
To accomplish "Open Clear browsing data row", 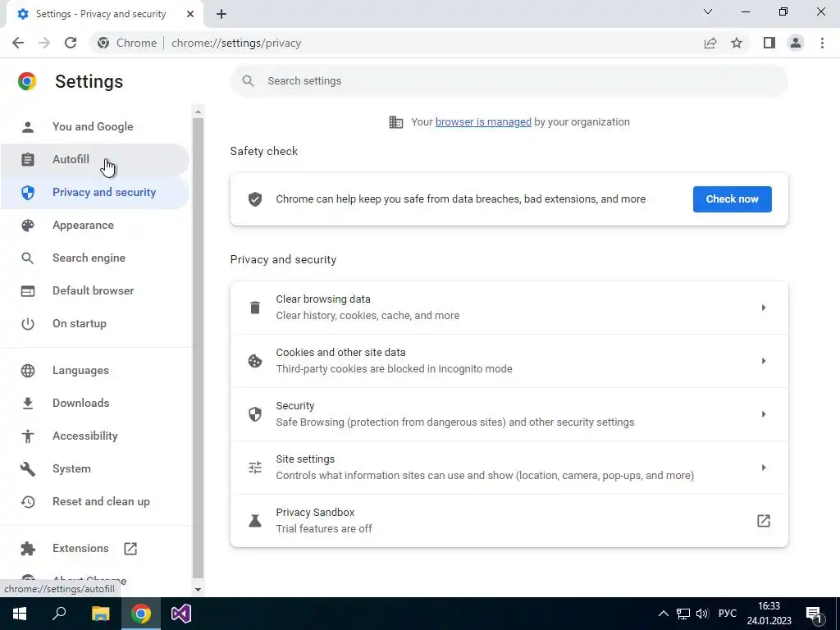I will (x=509, y=308).
